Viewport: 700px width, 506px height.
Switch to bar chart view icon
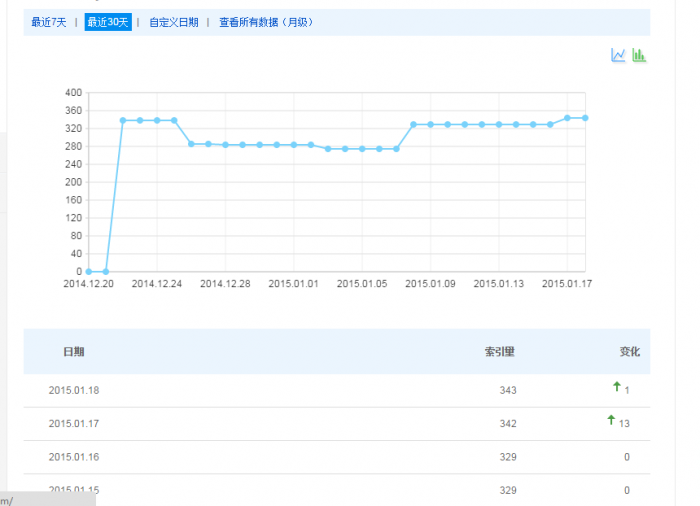coord(639,56)
